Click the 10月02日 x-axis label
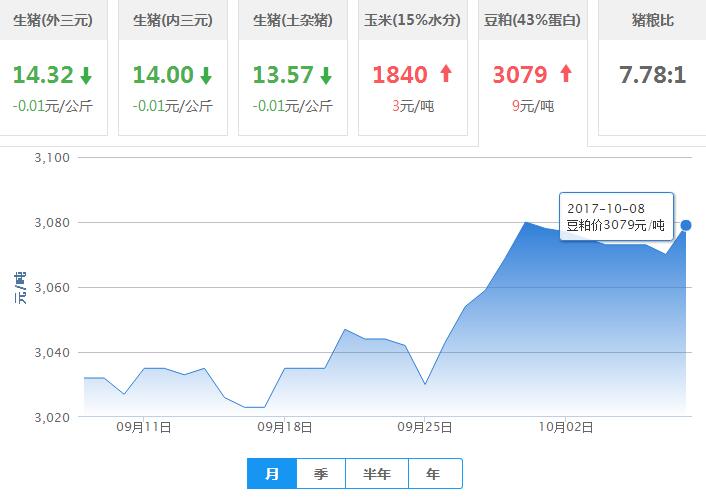706x497 pixels. coord(566,427)
